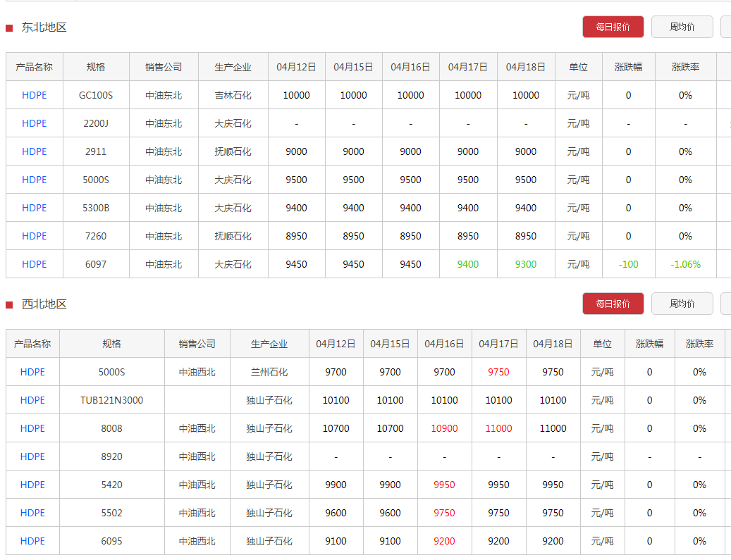
Task: Click red 10900 price in 8008 row
Action: 444,428
